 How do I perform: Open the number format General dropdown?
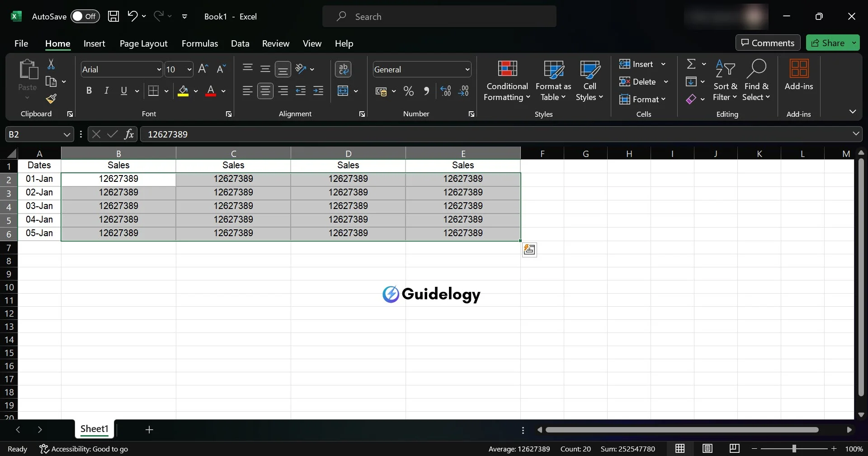click(467, 69)
